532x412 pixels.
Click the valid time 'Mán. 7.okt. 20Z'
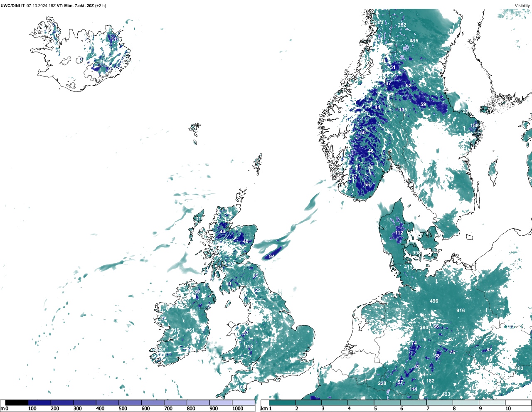(79, 6)
